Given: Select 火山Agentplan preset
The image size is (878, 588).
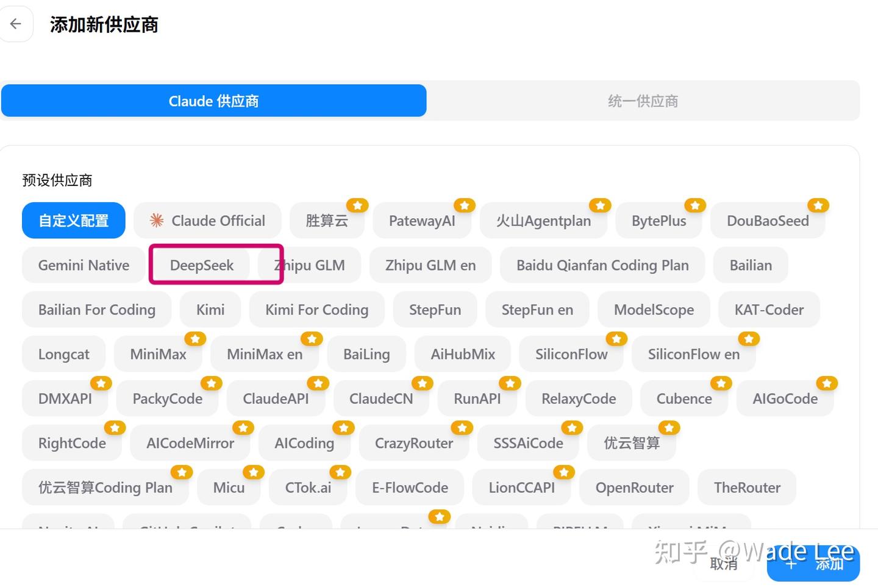Looking at the screenshot, I should [543, 221].
